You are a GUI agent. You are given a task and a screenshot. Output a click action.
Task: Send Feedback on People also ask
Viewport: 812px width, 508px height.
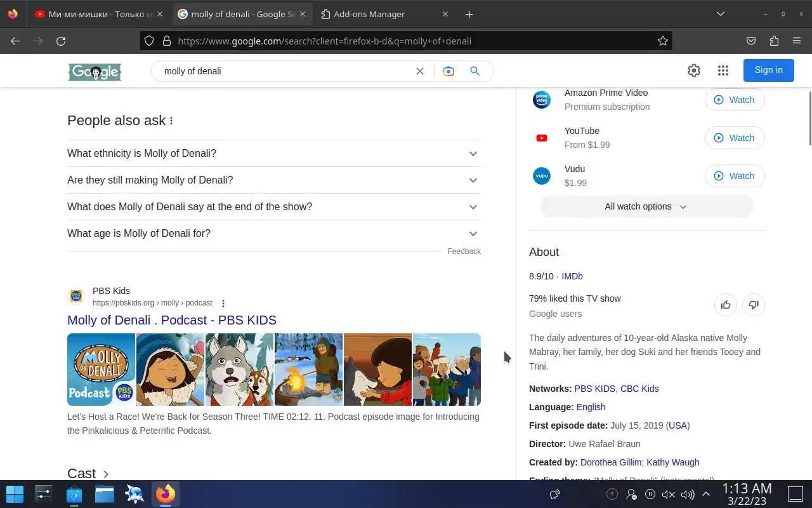[464, 251]
